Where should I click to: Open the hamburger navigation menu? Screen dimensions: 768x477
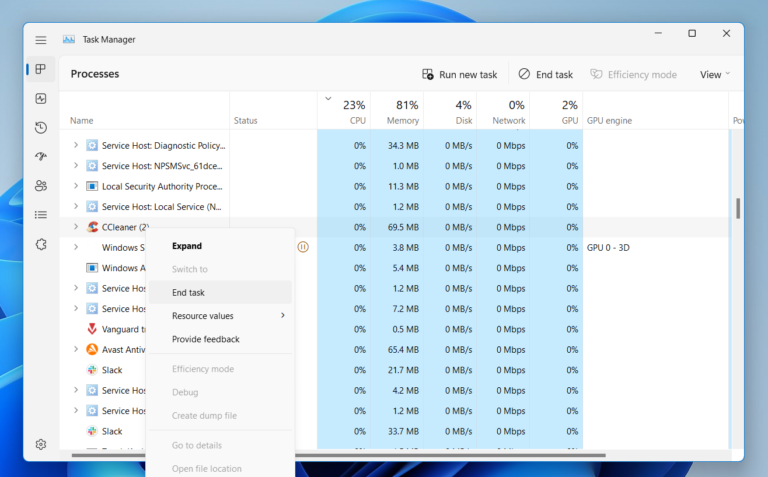coord(41,40)
